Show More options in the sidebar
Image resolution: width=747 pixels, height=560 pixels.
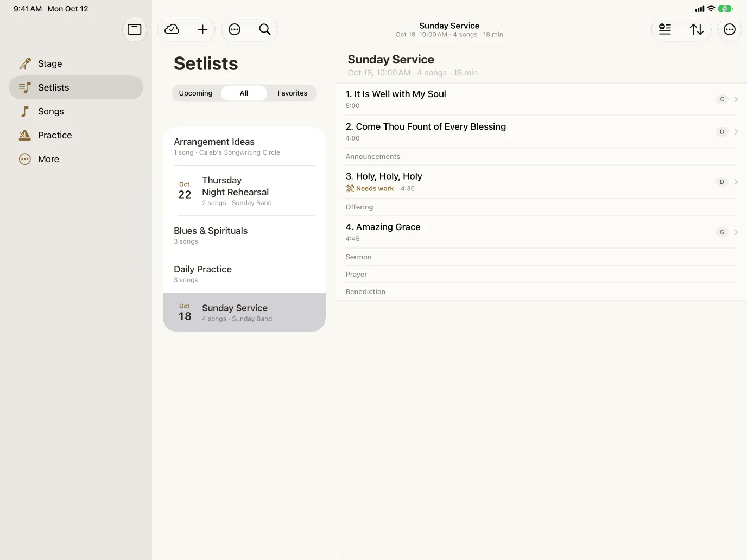coord(76,159)
